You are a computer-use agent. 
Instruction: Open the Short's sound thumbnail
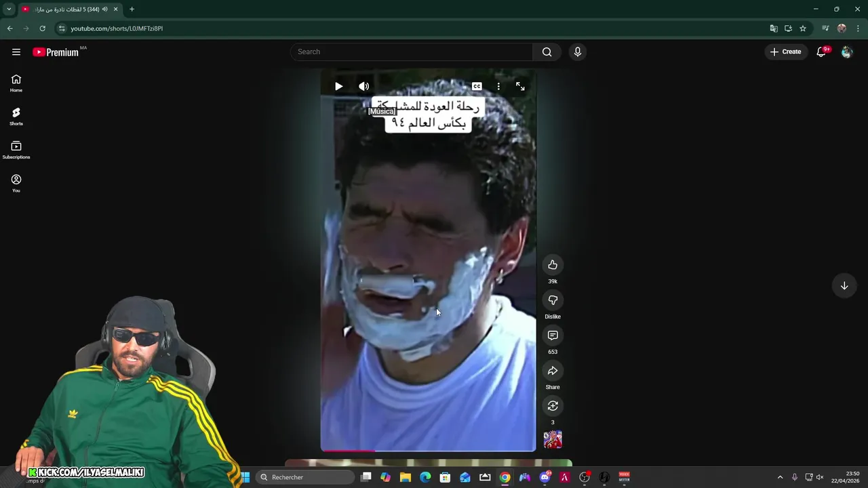point(553,440)
